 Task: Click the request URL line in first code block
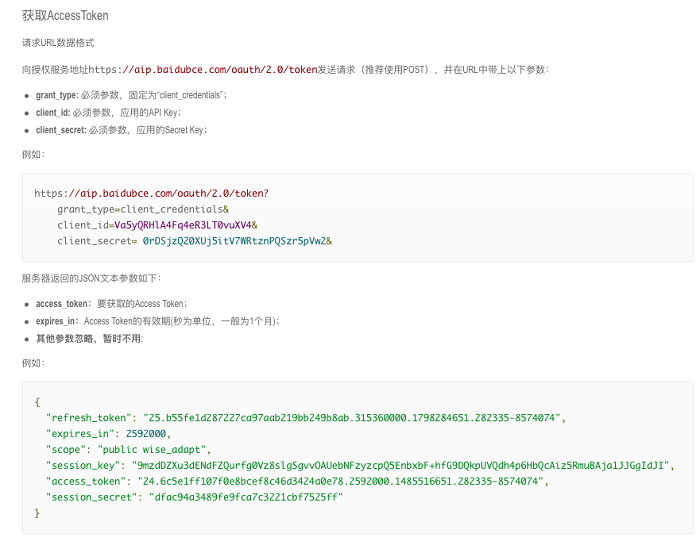tap(151, 193)
